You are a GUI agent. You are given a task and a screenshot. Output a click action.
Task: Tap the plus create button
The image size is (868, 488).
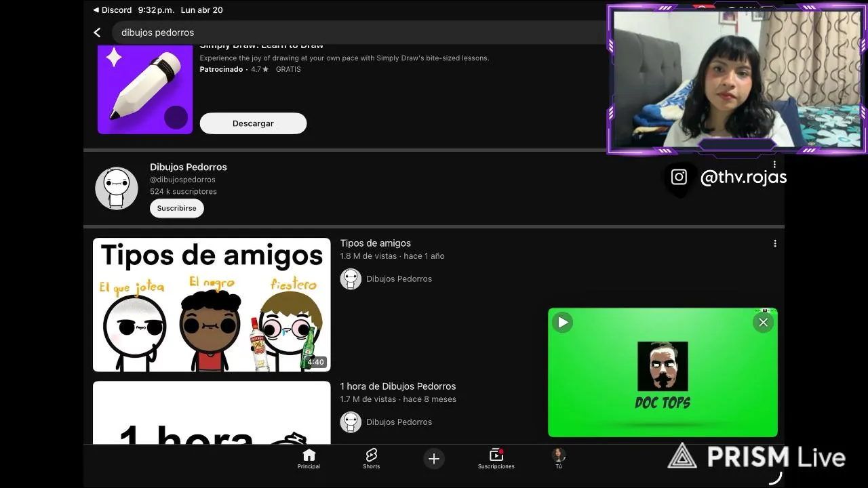click(x=434, y=459)
